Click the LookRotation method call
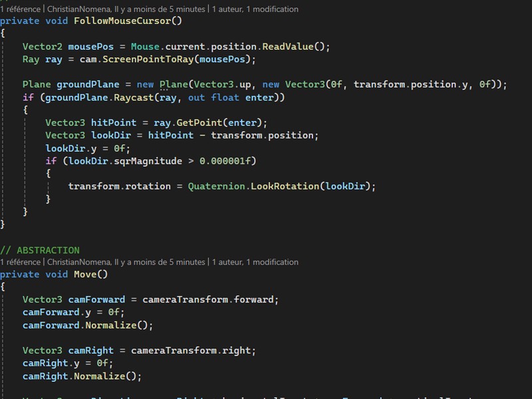 [285, 186]
